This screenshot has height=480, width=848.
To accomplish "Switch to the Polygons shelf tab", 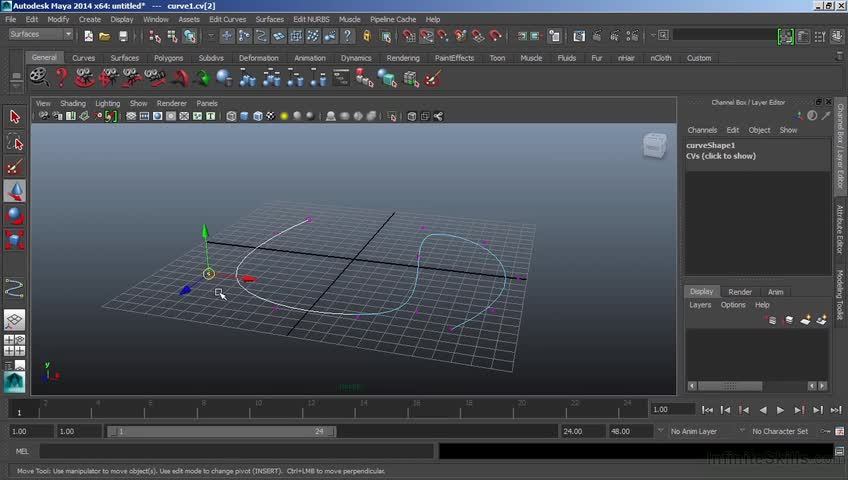I will [168, 58].
